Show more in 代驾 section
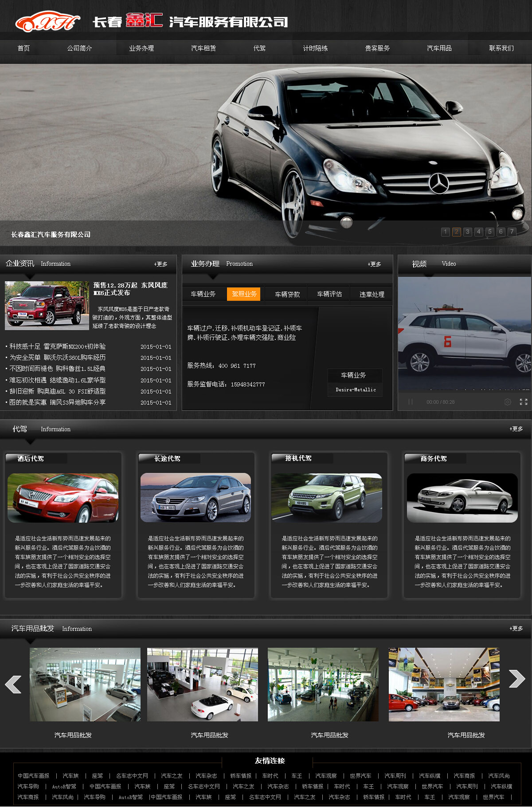532x811 pixels. (x=516, y=429)
